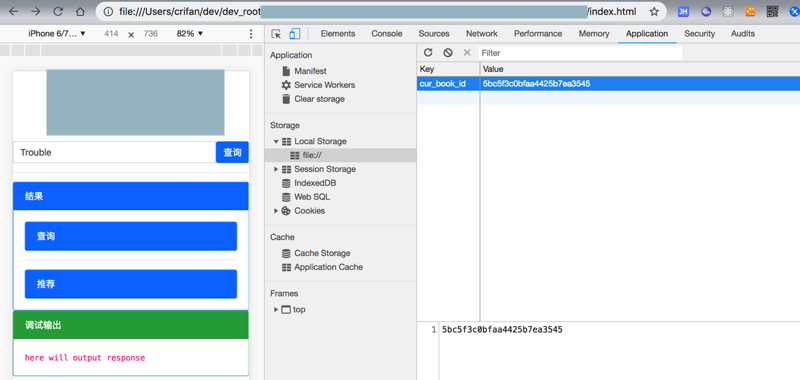
Task: Open the iPhone 6/7 device dropdown
Action: tap(57, 34)
